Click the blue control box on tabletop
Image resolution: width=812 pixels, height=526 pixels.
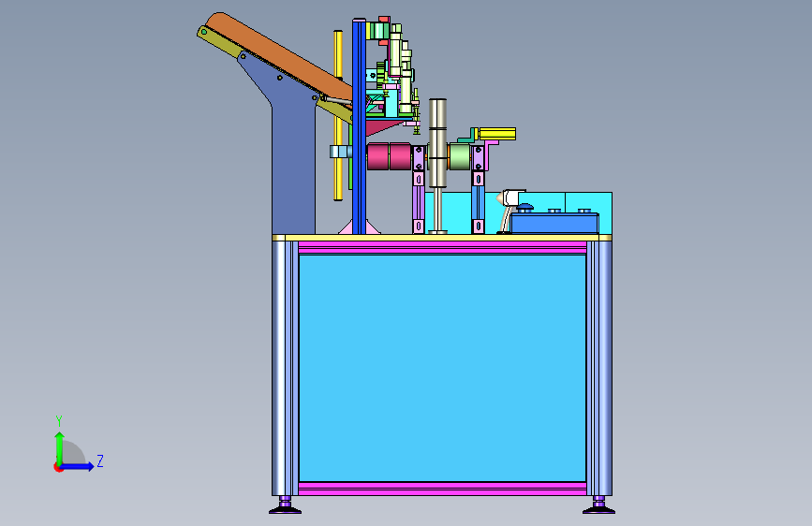click(x=554, y=223)
